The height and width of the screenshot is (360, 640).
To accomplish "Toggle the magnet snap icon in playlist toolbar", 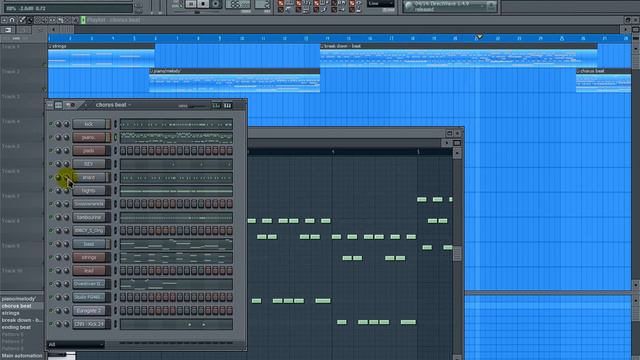I will click(x=12, y=20).
